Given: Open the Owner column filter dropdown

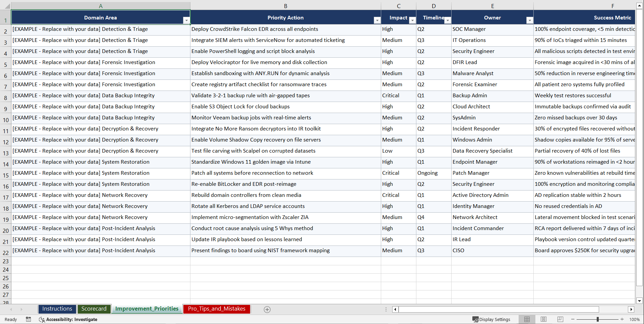Looking at the screenshot, I should tap(530, 20).
